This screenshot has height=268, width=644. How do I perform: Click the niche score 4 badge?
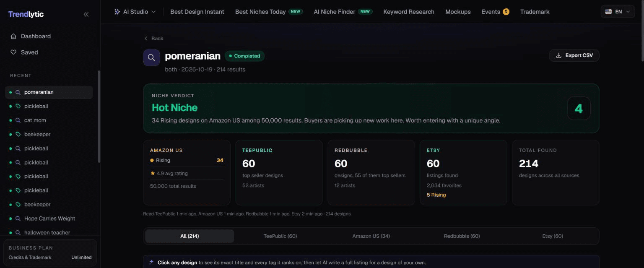click(579, 109)
